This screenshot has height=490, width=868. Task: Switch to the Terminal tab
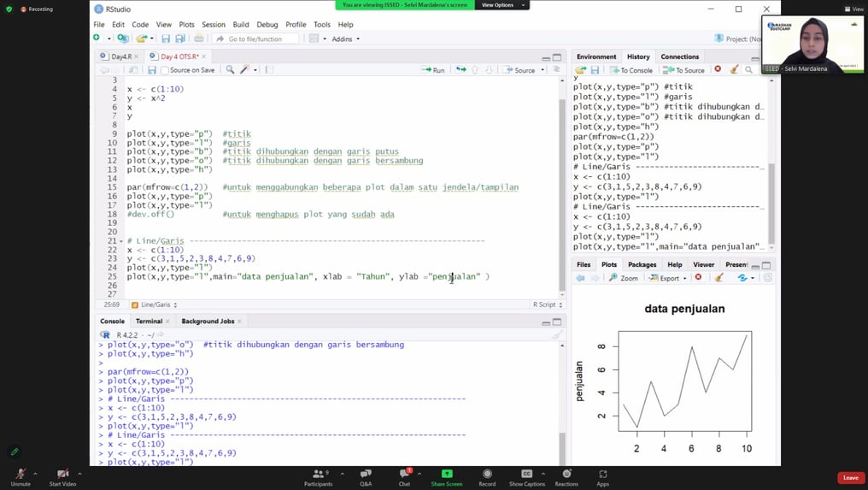click(x=149, y=321)
